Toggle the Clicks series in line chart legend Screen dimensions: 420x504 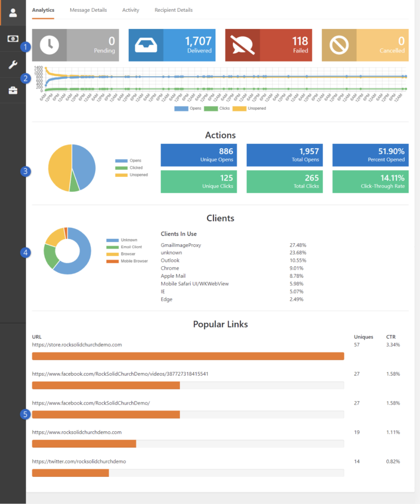click(x=217, y=108)
